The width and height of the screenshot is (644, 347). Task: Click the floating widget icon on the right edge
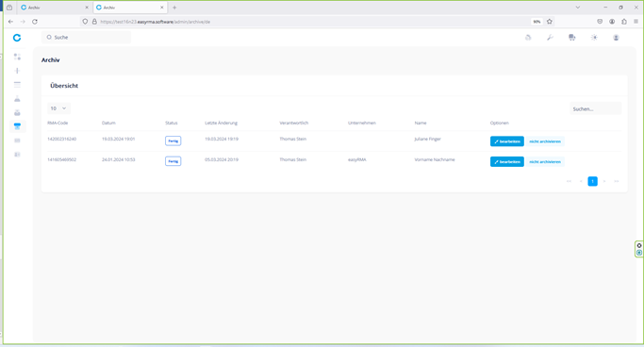tap(639, 249)
